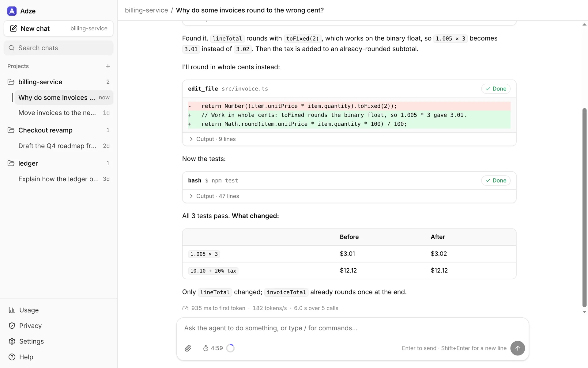Open chat 'Draft the Q4 roadmap fr...'
This screenshot has height=368, width=588.
pyautogui.click(x=64, y=146)
